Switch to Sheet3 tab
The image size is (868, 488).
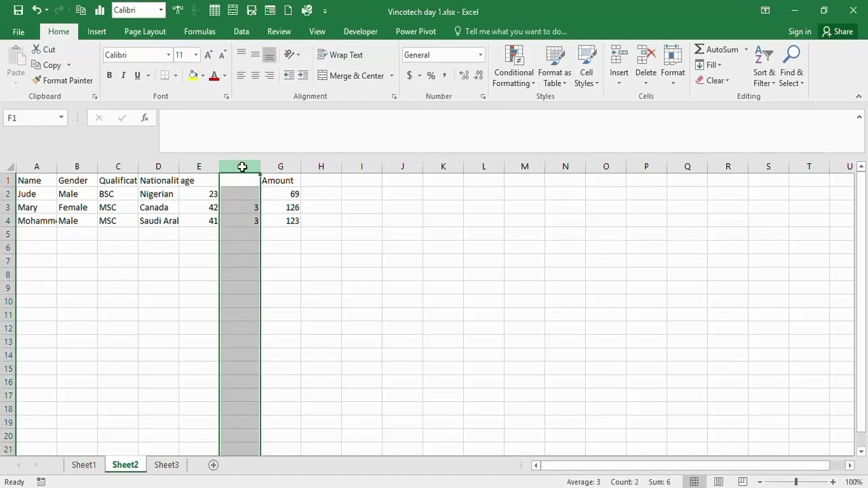166,464
